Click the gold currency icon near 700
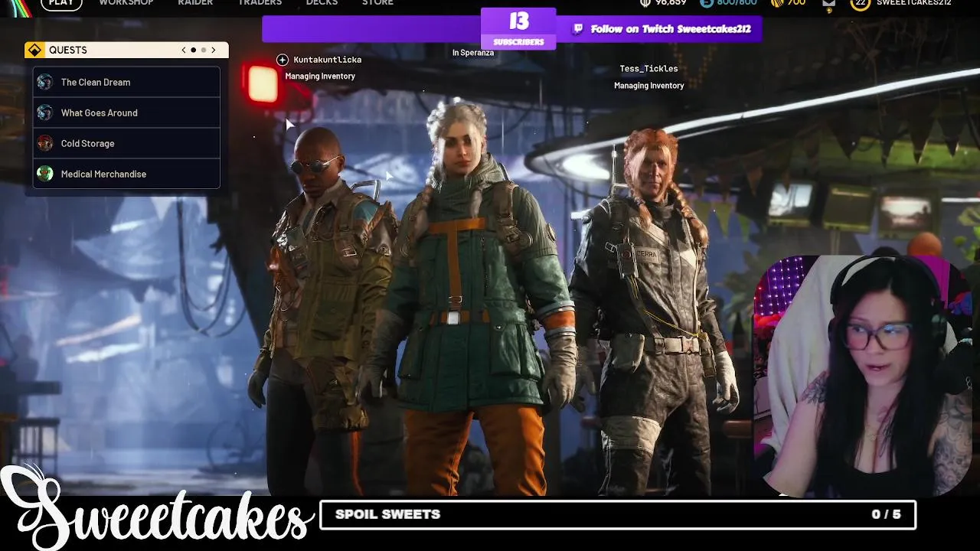Image resolution: width=980 pixels, height=551 pixels. (776, 3)
